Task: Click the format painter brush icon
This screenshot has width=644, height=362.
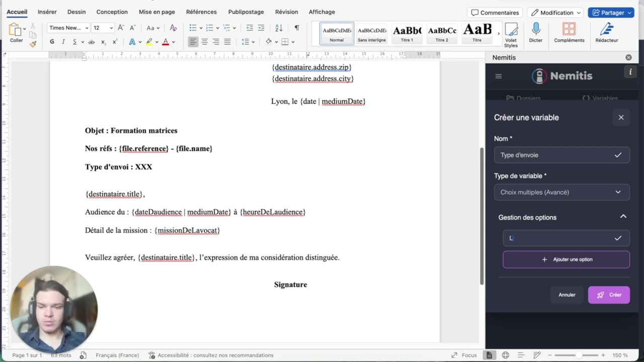Action: (33, 44)
